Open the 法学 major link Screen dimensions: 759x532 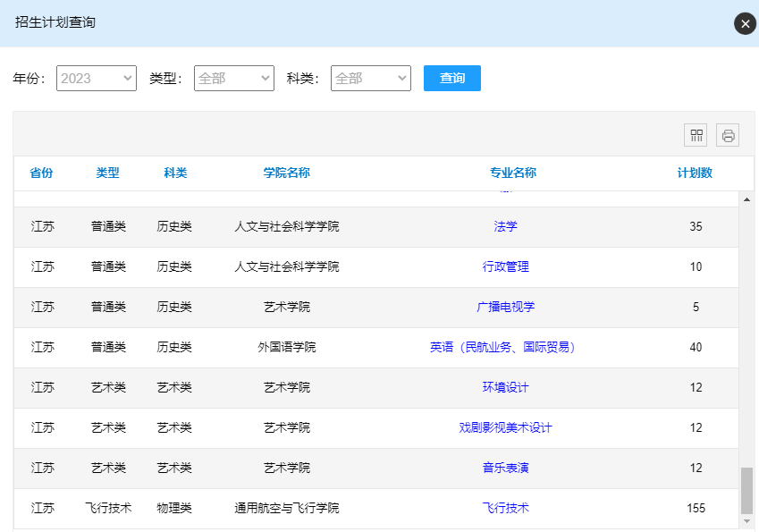(x=505, y=226)
